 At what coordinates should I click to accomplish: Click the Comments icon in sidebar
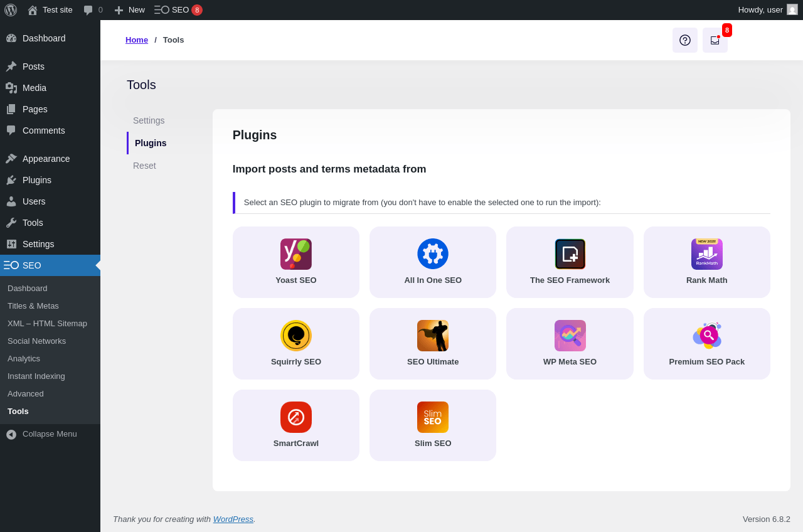(x=11, y=130)
